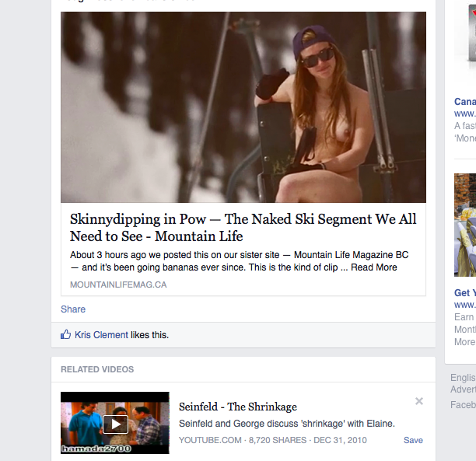Click Read More in article description

[x=373, y=267]
